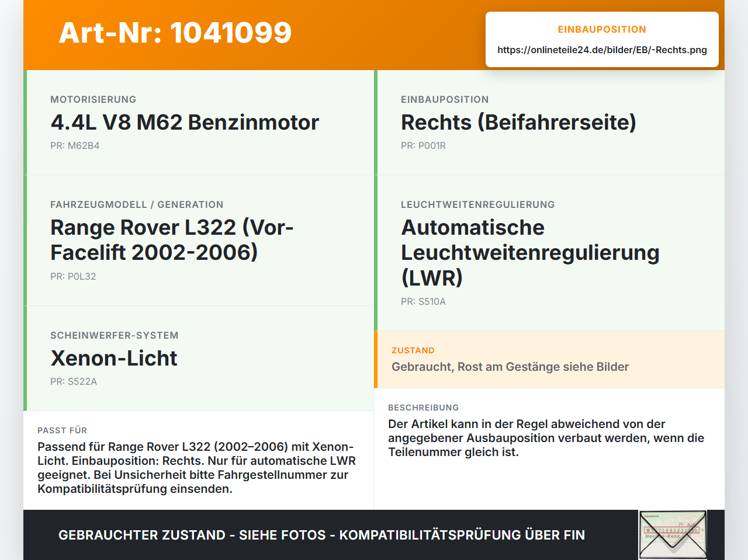This screenshot has height=560, width=748.
Task: Click the MOTORISIERUNG label
Action: point(93,99)
